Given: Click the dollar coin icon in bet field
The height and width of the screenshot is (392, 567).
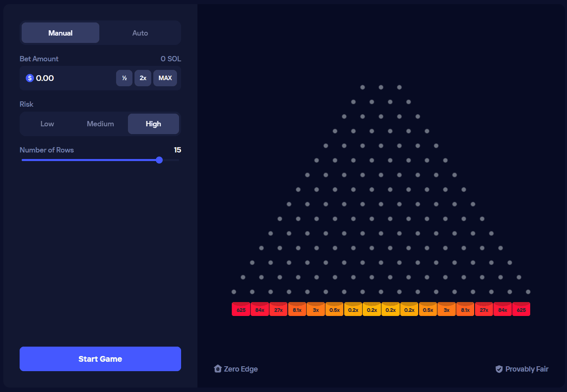Looking at the screenshot, I should (29, 78).
